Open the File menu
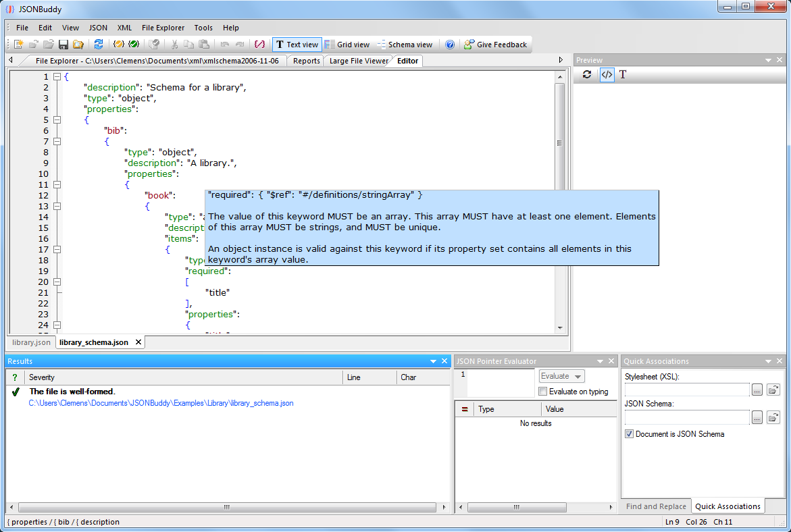This screenshot has width=791, height=532. pyautogui.click(x=22, y=28)
